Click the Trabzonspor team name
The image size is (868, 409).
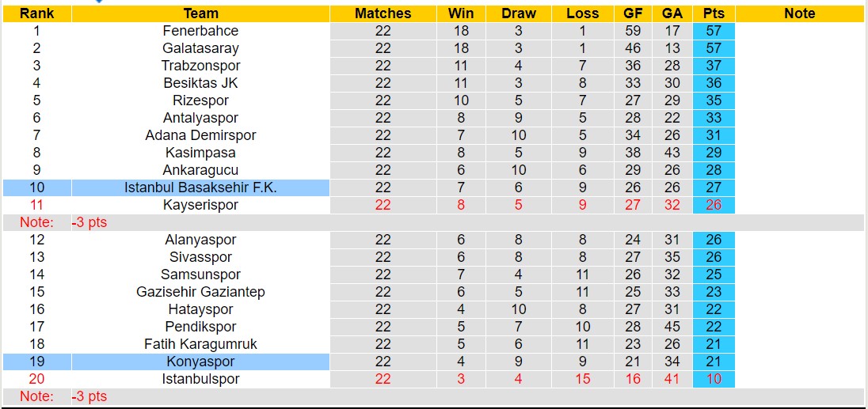[200, 66]
